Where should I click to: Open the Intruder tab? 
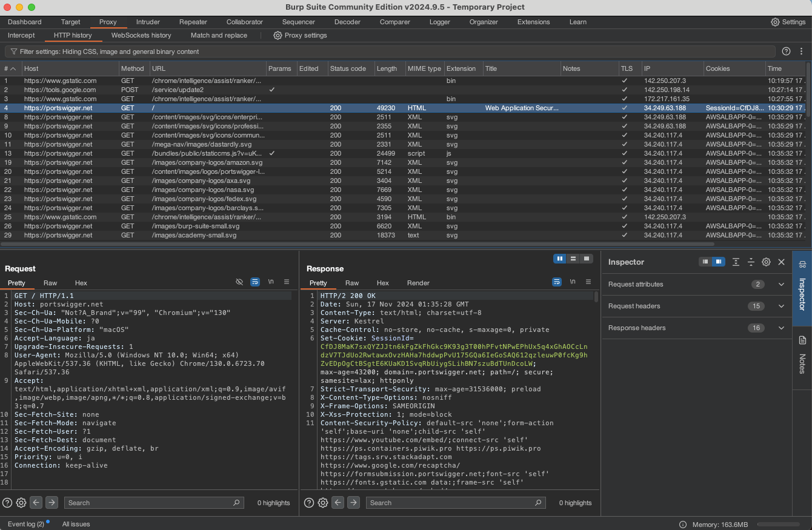pos(148,22)
